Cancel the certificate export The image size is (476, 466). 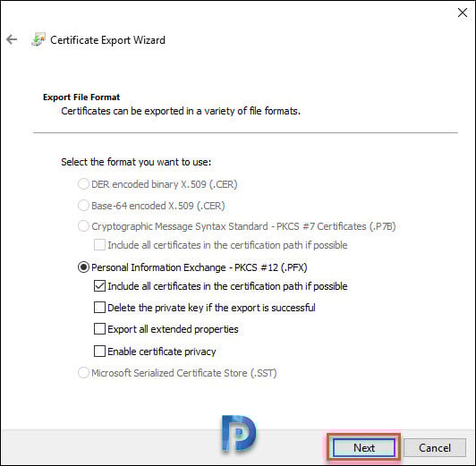tap(435, 448)
